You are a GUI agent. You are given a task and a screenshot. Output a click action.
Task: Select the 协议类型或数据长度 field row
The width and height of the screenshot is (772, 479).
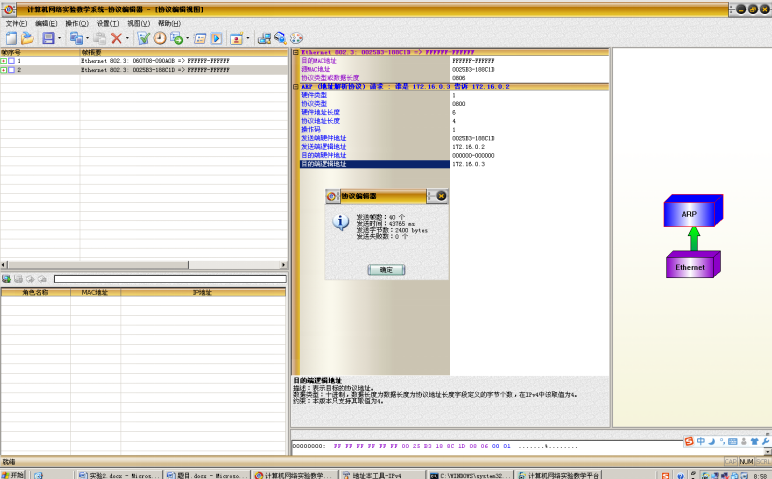pos(454,78)
